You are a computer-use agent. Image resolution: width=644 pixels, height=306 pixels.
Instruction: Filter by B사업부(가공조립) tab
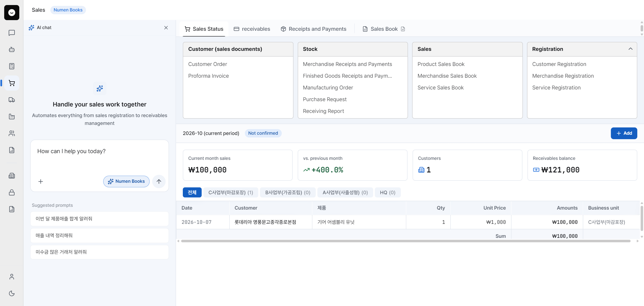(x=288, y=193)
